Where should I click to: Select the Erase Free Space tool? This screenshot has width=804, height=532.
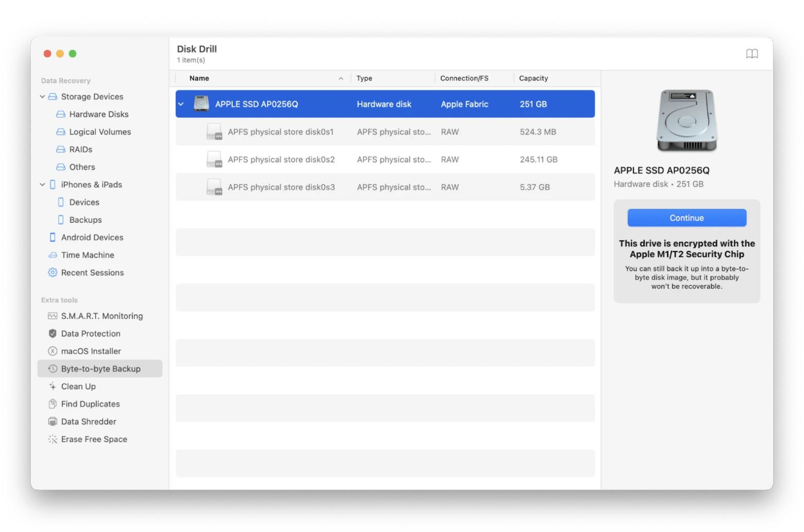point(94,439)
